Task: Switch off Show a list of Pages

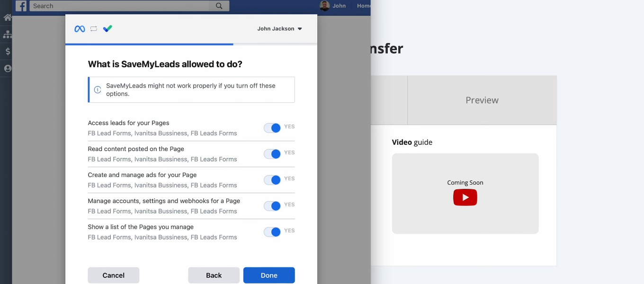Action: [x=272, y=232]
